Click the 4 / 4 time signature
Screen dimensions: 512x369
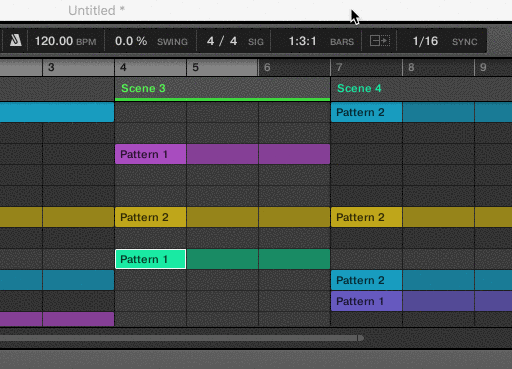(222, 41)
